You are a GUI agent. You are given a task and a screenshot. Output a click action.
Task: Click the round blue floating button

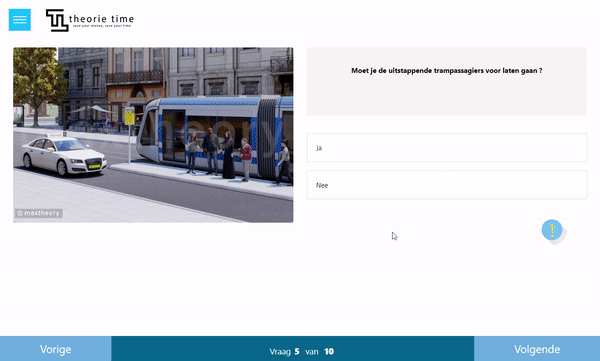click(x=552, y=230)
